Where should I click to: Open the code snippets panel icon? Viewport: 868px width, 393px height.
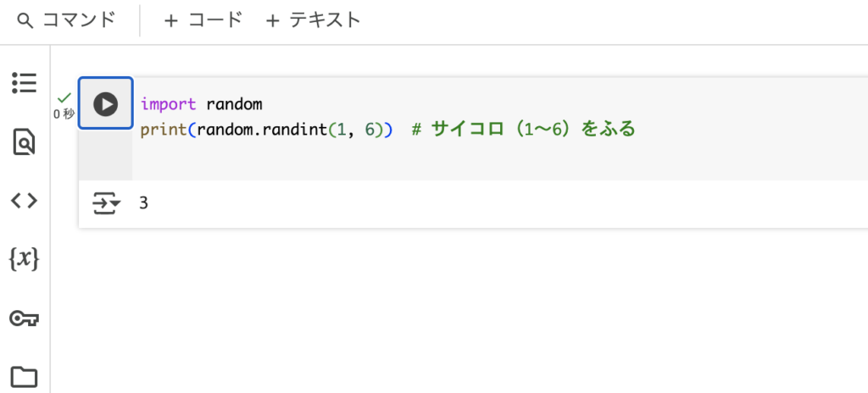25,201
